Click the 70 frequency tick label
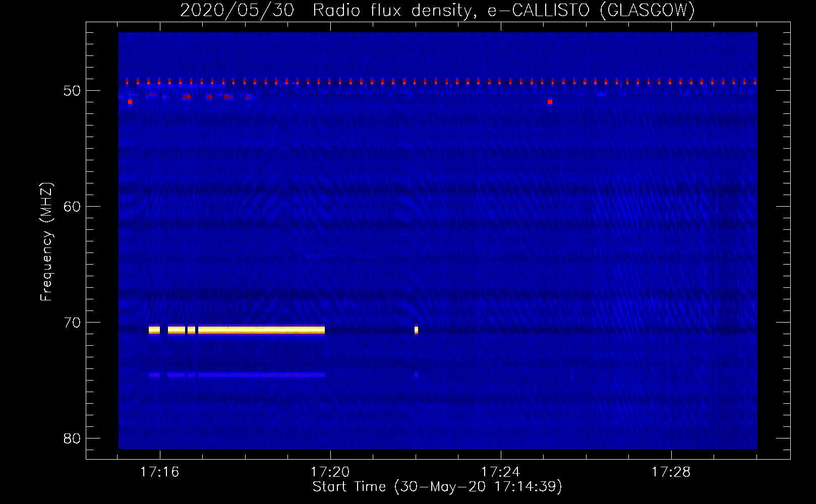 pos(72,323)
